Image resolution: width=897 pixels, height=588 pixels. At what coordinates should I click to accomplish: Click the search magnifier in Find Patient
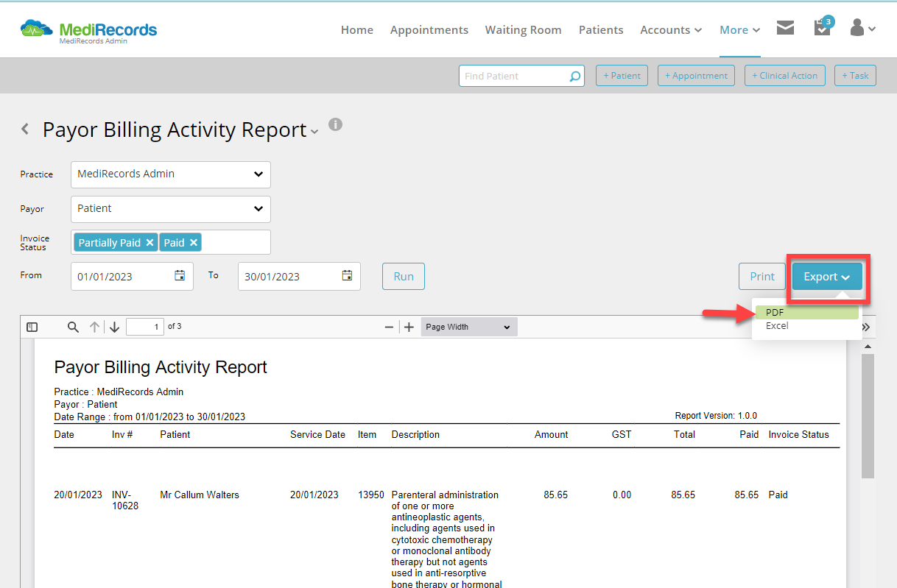point(574,76)
